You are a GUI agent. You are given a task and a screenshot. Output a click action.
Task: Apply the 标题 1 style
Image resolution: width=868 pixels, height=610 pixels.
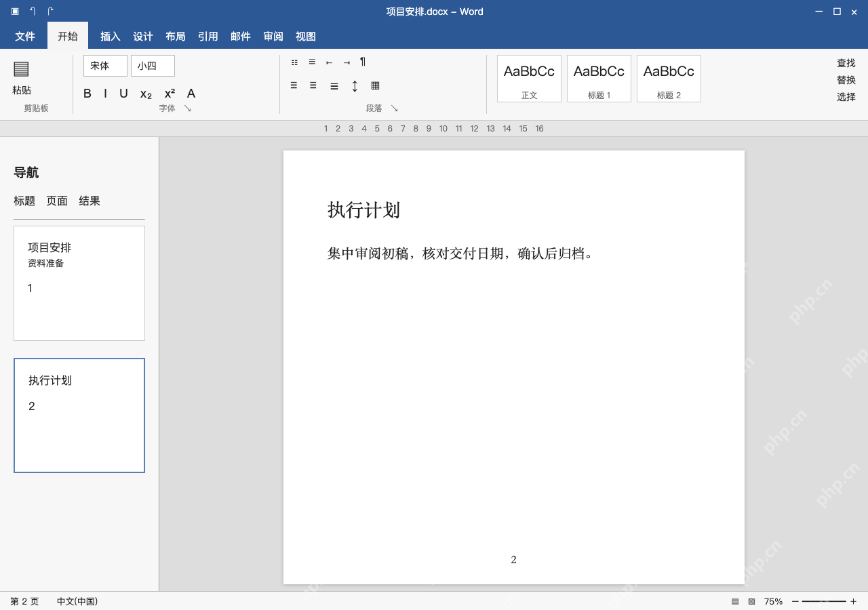tap(599, 79)
